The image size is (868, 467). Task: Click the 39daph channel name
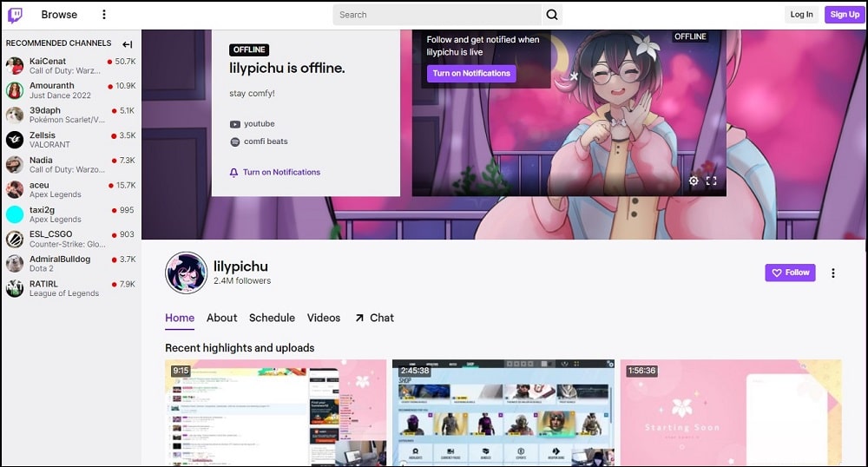click(45, 110)
